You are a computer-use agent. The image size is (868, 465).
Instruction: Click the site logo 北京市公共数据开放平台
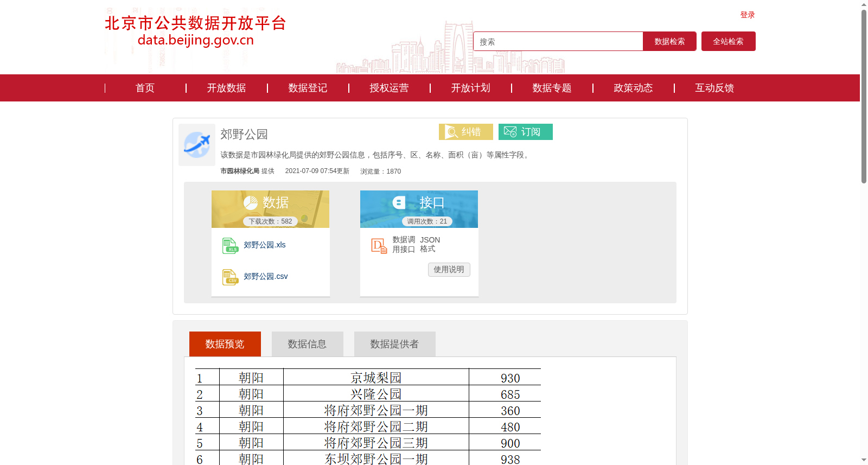click(195, 31)
